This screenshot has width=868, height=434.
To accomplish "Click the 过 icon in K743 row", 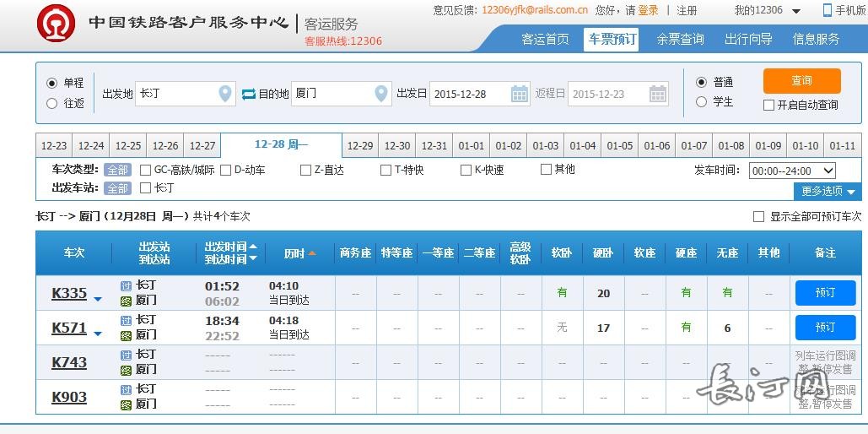I will point(127,355).
